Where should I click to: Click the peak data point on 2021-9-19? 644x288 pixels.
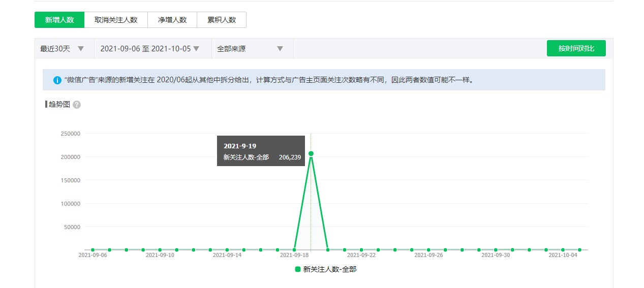pyautogui.click(x=311, y=153)
